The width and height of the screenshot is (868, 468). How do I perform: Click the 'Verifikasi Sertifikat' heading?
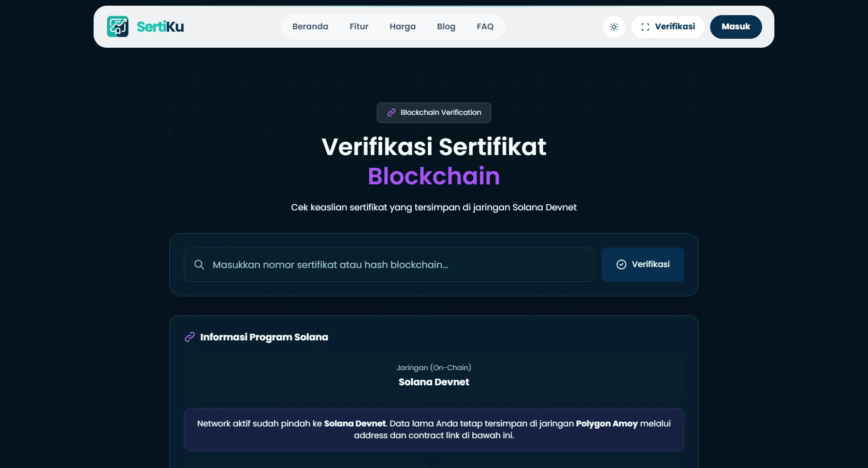pyautogui.click(x=434, y=147)
